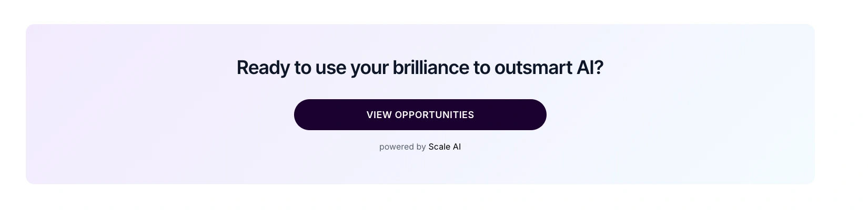Click 'AI?' at the end of the heading

click(590, 68)
